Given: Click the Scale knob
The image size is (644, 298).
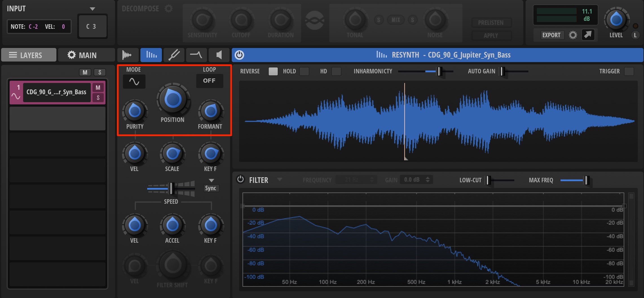Looking at the screenshot, I should pos(173,154).
